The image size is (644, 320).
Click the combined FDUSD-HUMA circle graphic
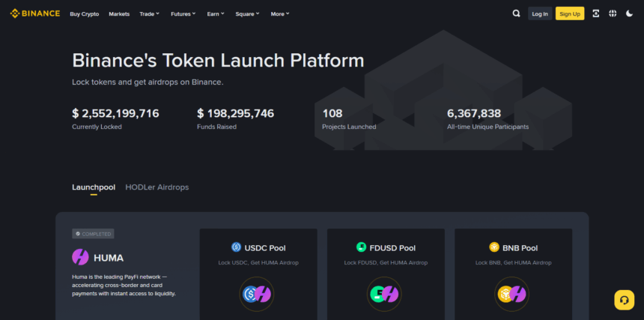pos(384,294)
